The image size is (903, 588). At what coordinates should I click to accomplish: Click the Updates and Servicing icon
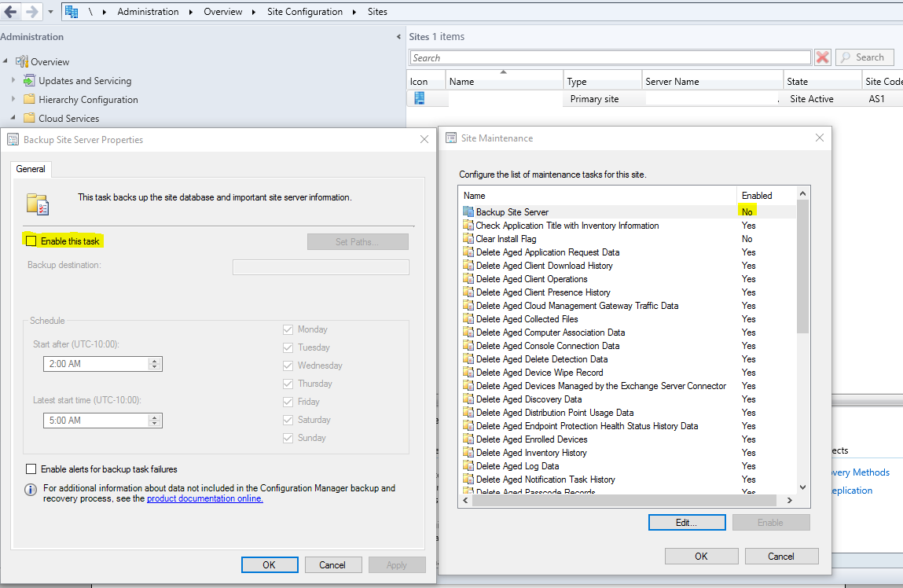click(29, 80)
